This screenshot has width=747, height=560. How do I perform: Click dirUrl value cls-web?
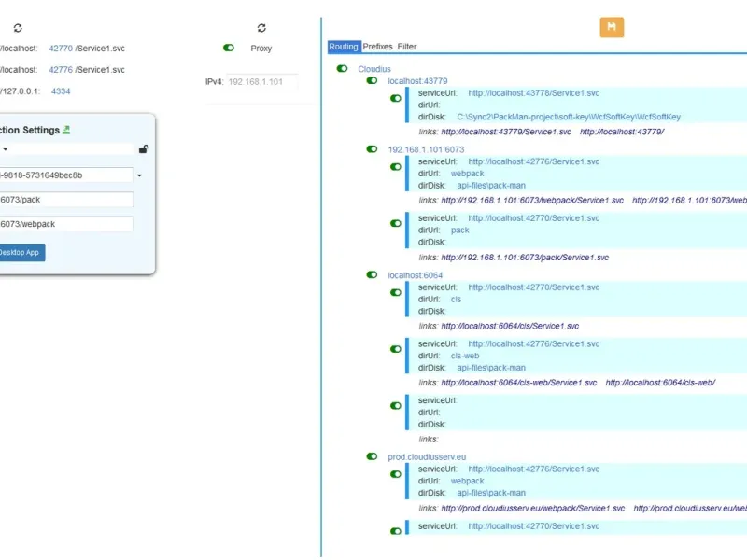point(465,356)
